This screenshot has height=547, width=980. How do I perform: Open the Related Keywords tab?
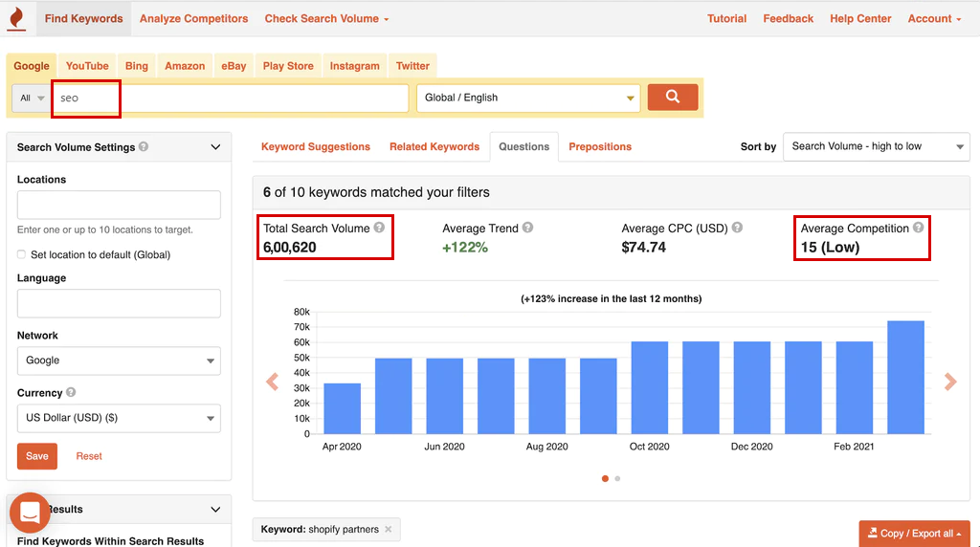point(434,146)
